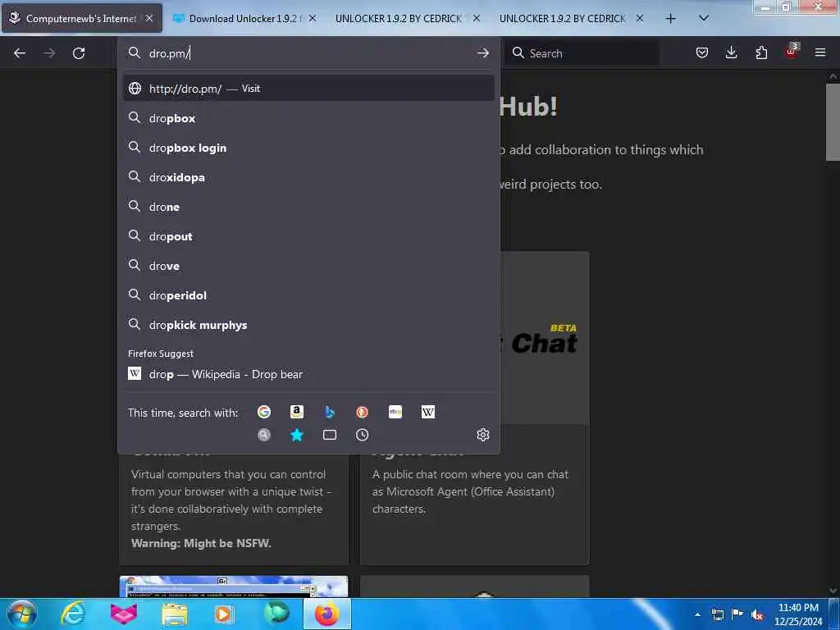Click the VM screenshot thumbnail card

coord(234,587)
